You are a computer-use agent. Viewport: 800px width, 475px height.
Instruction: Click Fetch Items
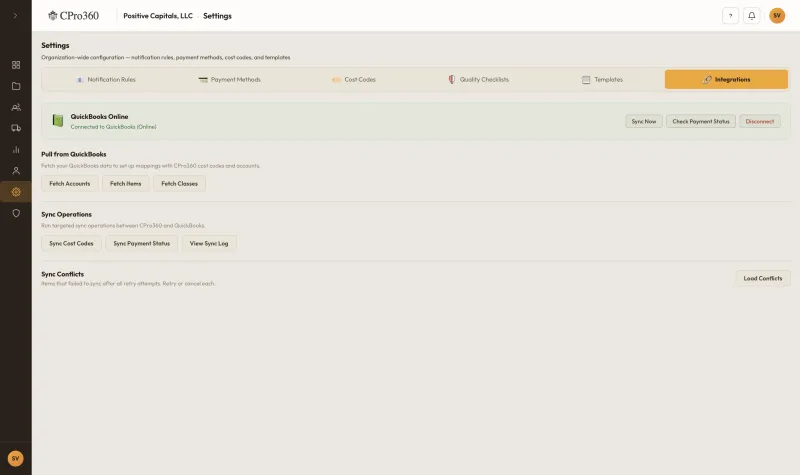[x=126, y=184]
